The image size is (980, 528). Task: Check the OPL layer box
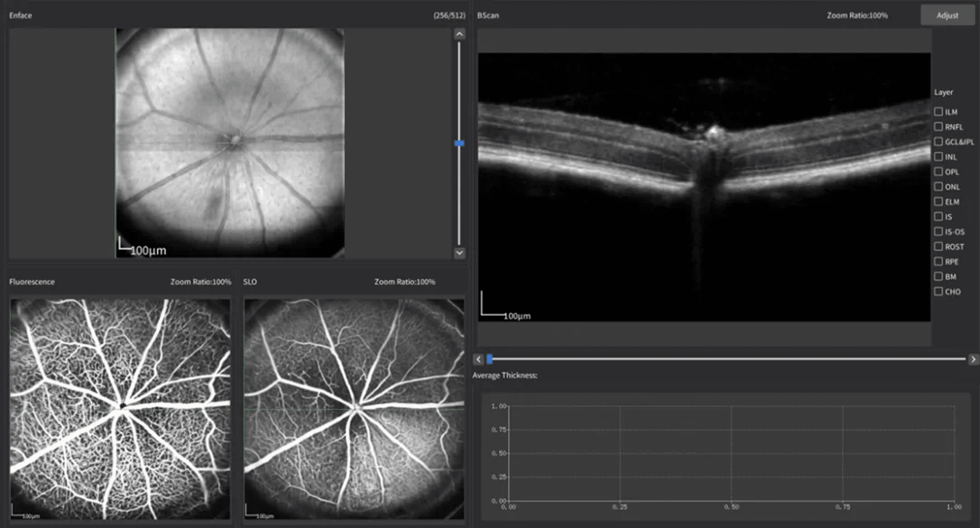click(938, 171)
